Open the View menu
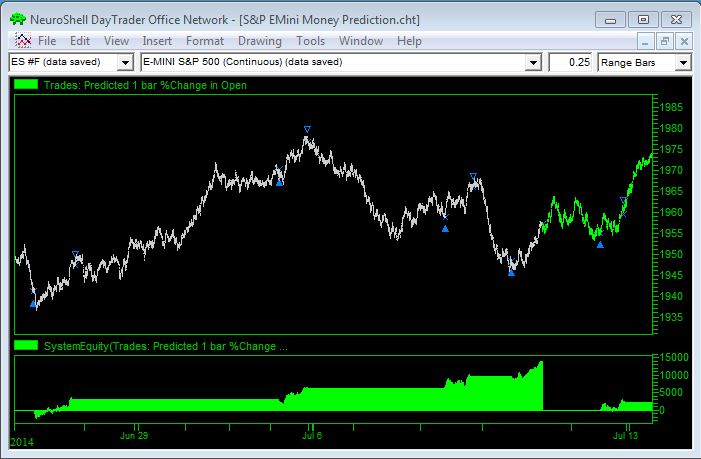The height and width of the screenshot is (459, 701). (x=116, y=41)
